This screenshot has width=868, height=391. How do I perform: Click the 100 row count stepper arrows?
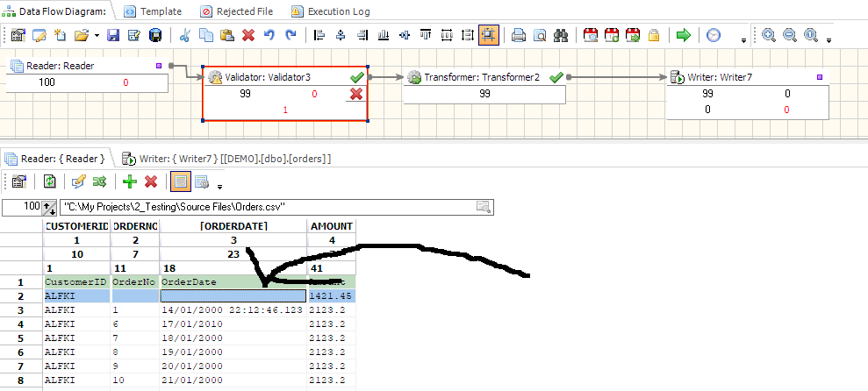click(x=50, y=208)
